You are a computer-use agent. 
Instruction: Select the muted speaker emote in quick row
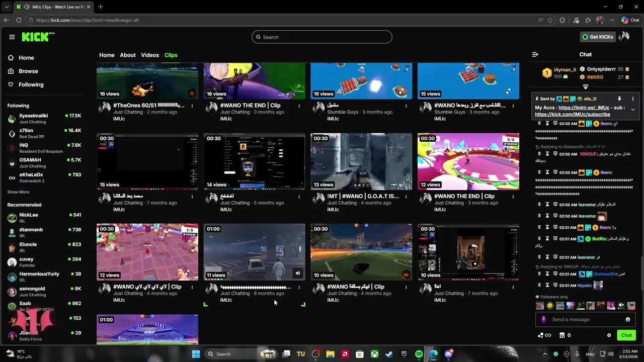point(621,305)
